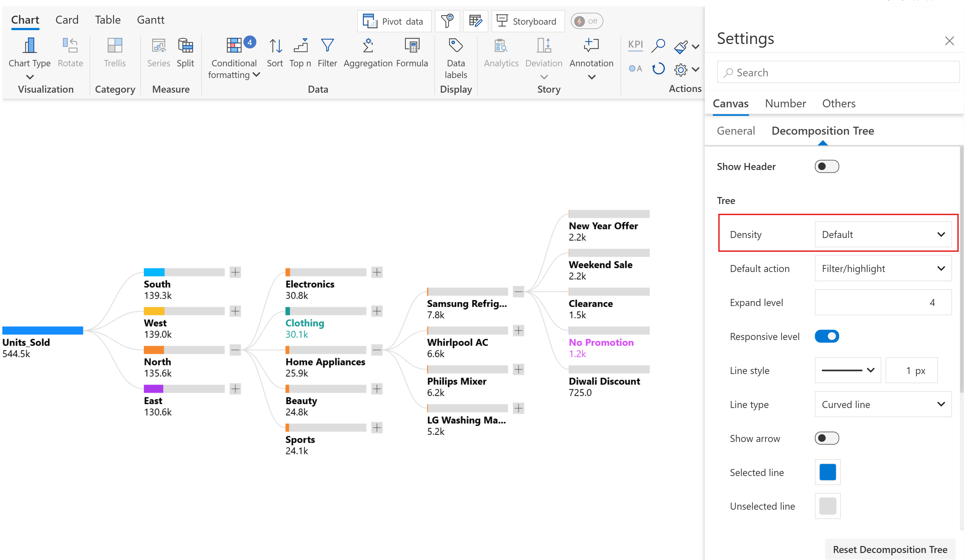Click Reset Decomposition Tree button

pyautogui.click(x=890, y=549)
